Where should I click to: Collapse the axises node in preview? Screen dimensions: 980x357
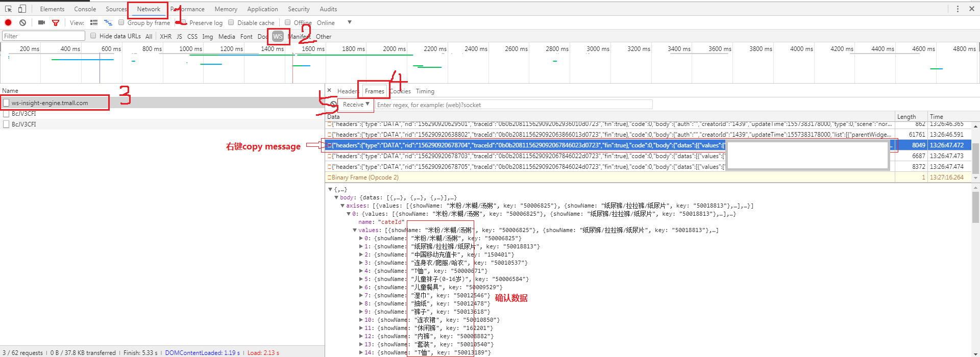click(x=342, y=206)
